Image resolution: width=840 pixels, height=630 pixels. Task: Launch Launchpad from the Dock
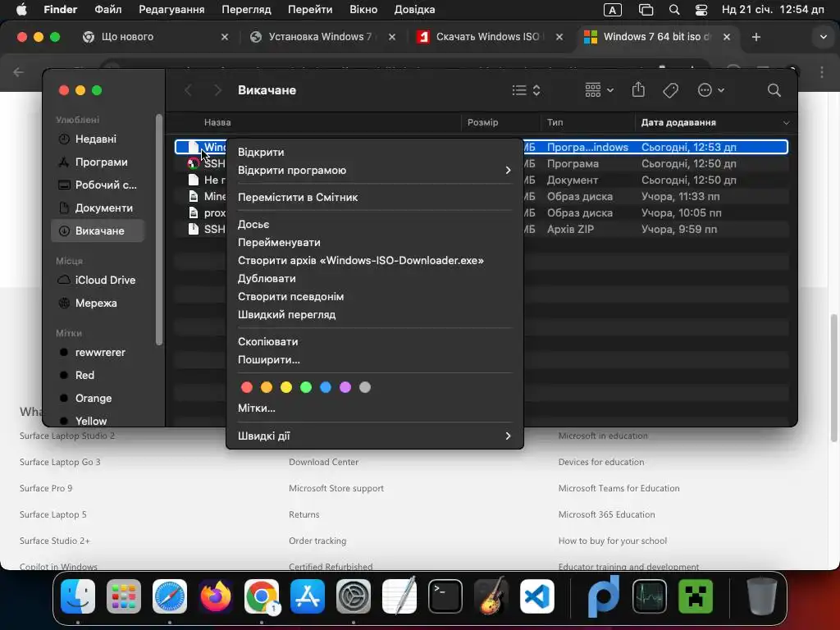coord(124,596)
